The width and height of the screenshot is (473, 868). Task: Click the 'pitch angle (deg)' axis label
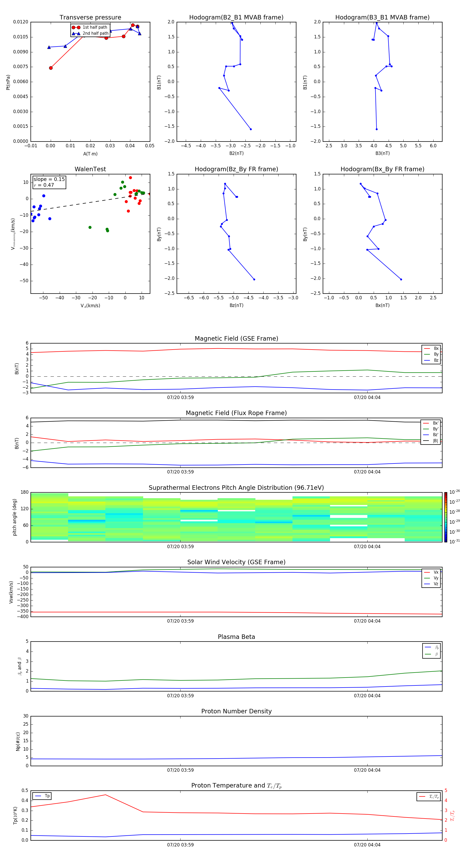click(x=14, y=517)
